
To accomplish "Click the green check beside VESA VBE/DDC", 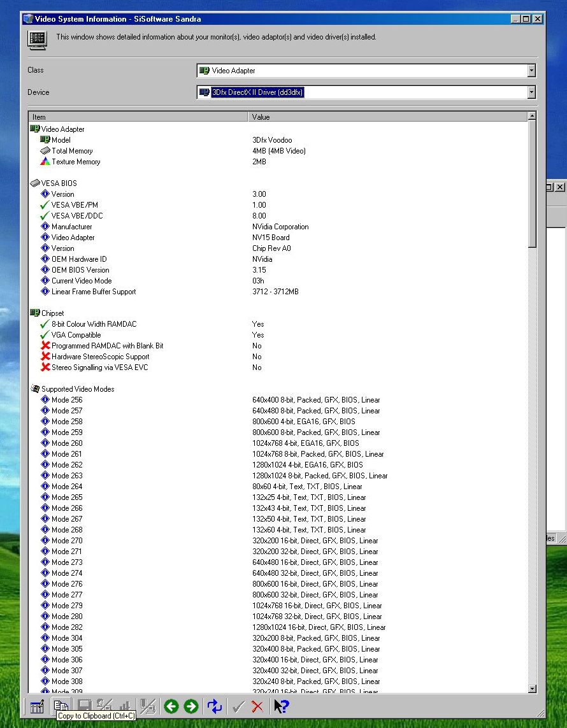I will [45, 216].
